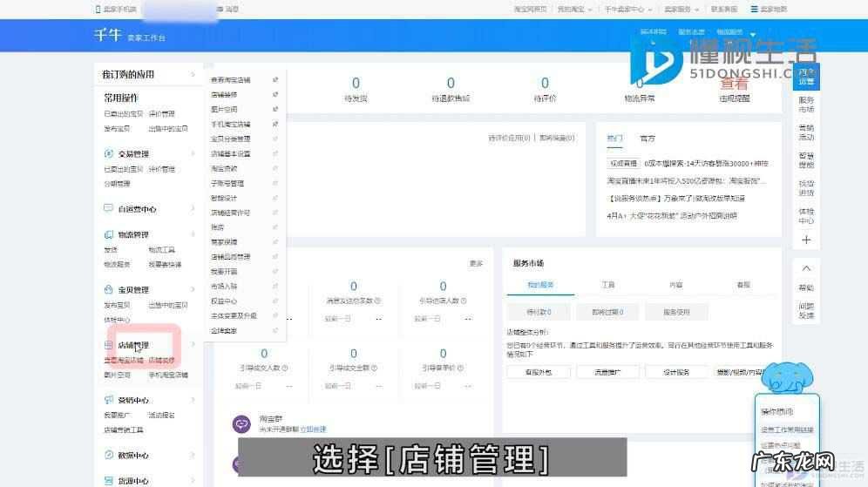Expand 自运营中心 submenu arrow
This screenshot has width=868, height=487.
tap(193, 208)
